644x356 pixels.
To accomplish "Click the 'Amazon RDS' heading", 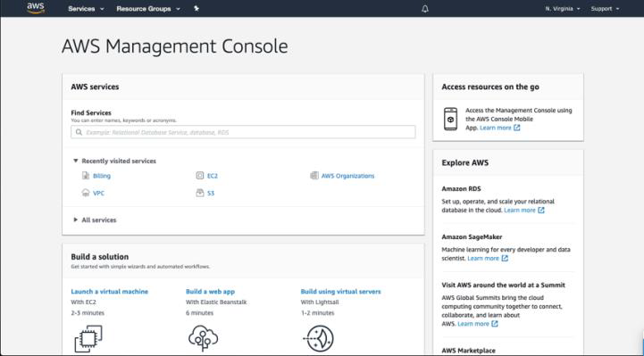I will pyautogui.click(x=461, y=188).
